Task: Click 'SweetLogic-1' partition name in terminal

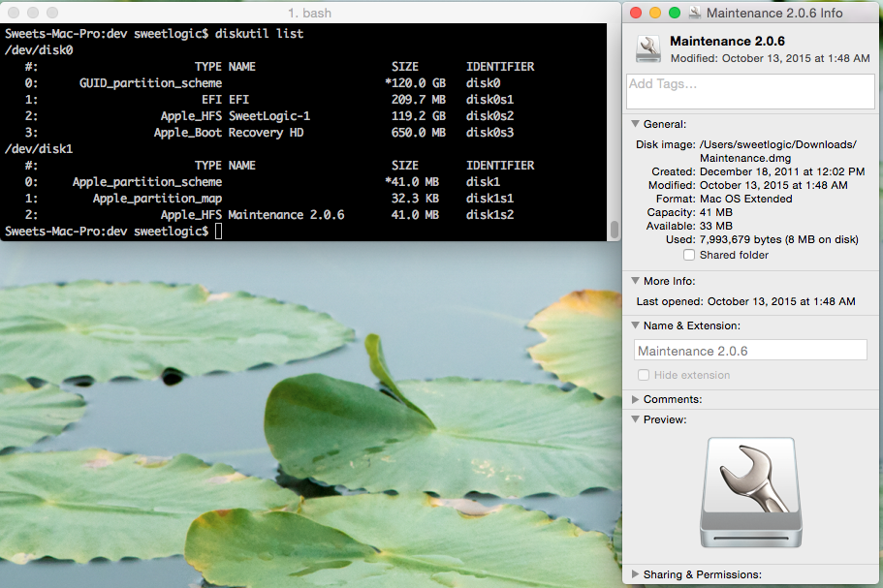Action: point(269,116)
